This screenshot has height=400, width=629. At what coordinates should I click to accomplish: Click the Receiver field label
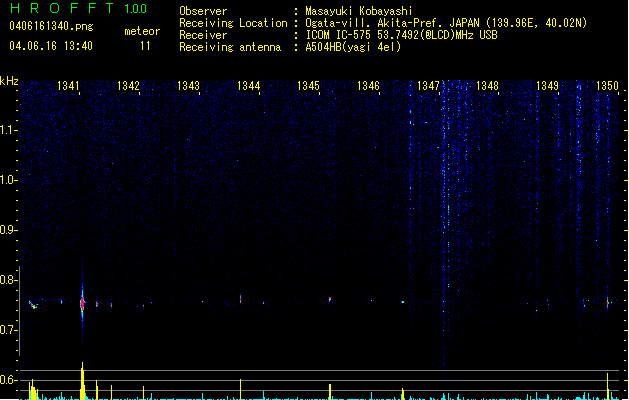(x=203, y=35)
